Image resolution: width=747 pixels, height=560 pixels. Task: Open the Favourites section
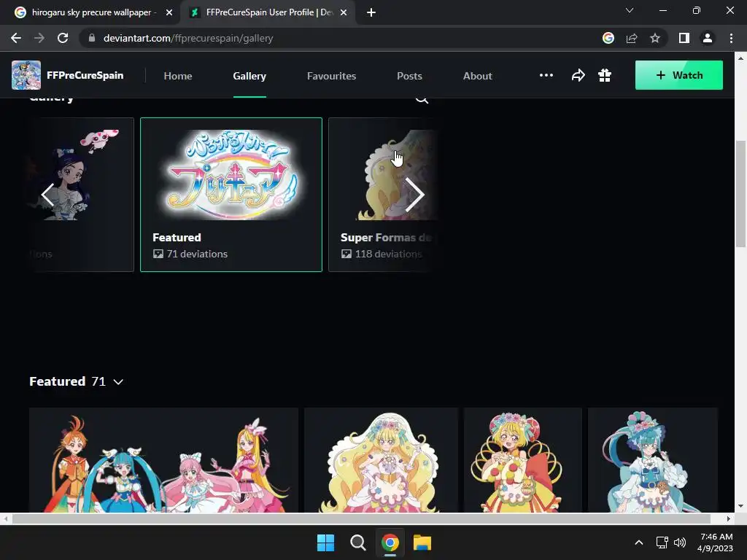click(332, 76)
